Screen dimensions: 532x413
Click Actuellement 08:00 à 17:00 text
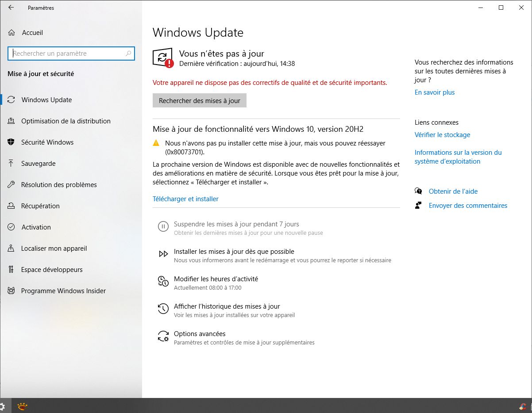(x=208, y=288)
